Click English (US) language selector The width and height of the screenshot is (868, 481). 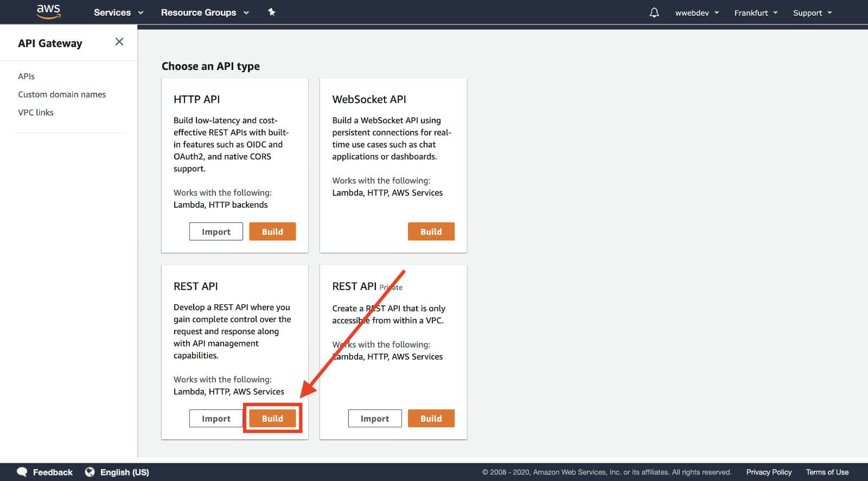tap(125, 472)
